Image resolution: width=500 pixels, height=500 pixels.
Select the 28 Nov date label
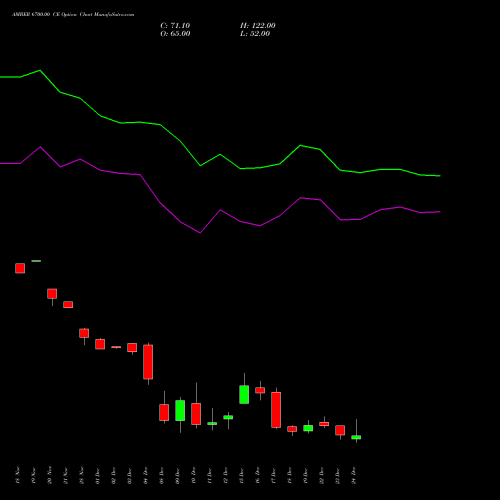tap(82, 475)
